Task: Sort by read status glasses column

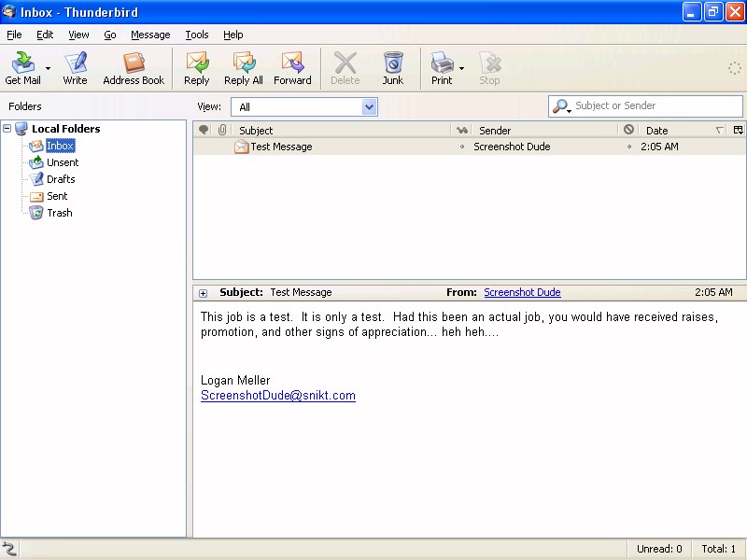Action: tap(461, 130)
